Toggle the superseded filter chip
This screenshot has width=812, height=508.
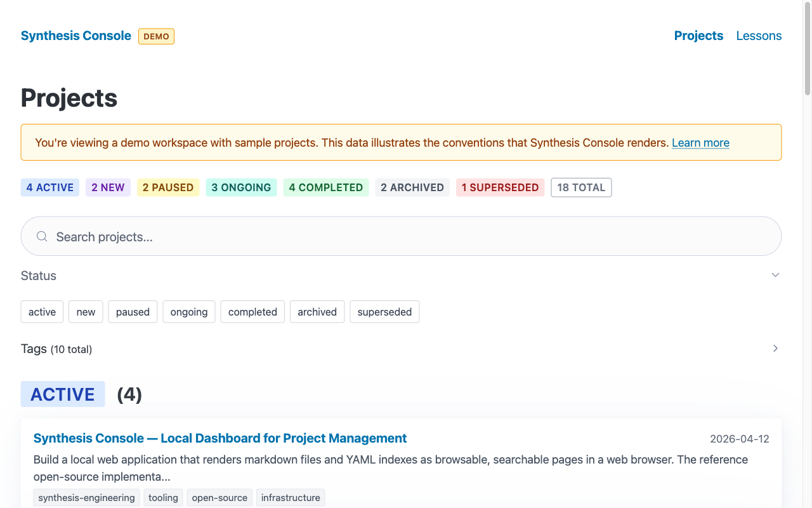[384, 312]
